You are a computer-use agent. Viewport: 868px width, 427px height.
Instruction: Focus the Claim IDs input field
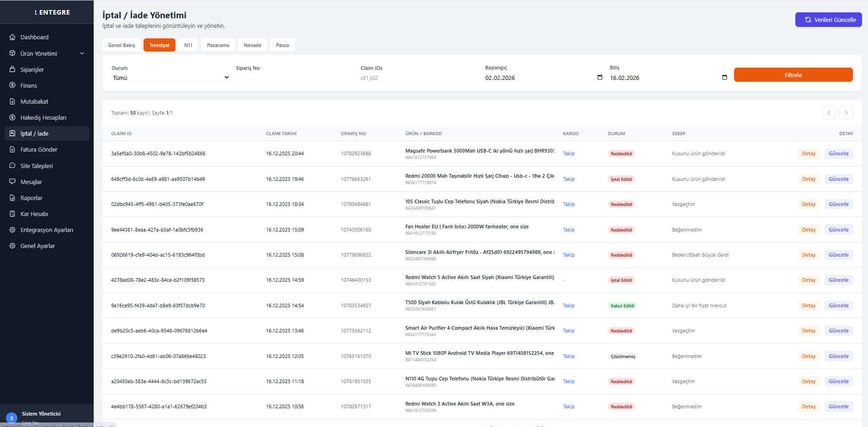pos(418,78)
